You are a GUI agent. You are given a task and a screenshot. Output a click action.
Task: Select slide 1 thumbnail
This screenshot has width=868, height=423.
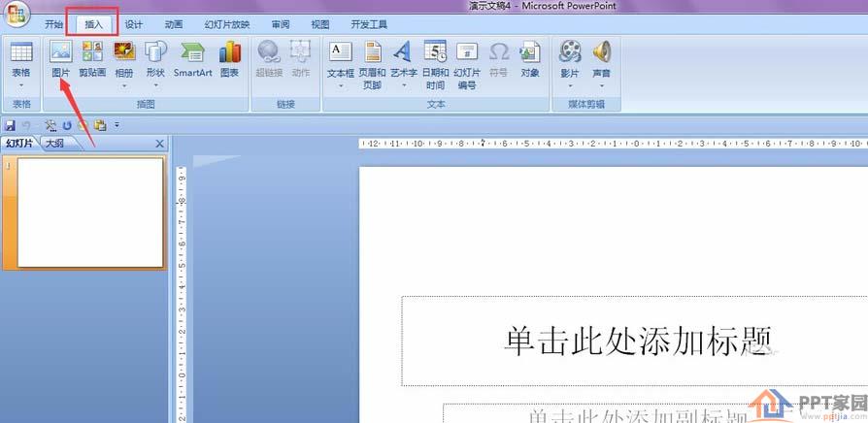point(90,212)
